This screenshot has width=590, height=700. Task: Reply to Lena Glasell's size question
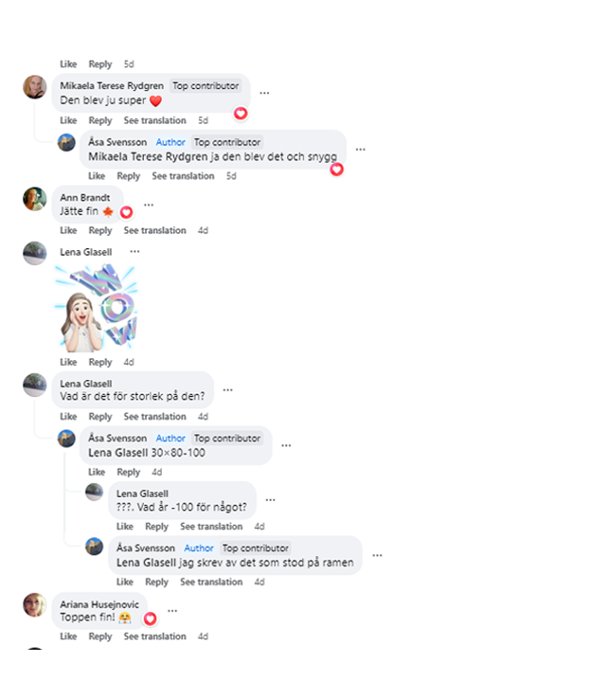100,417
